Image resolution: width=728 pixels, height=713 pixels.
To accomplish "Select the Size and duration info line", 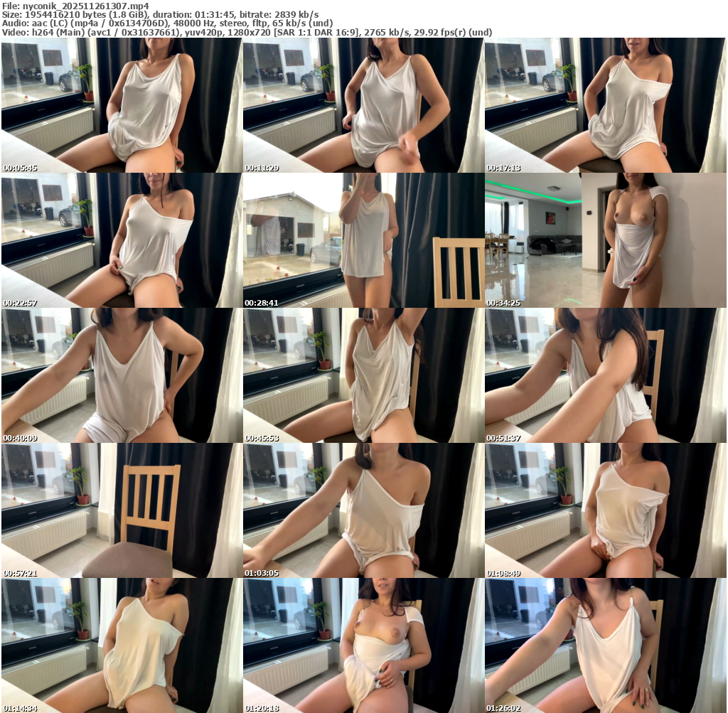I will 160,14.
